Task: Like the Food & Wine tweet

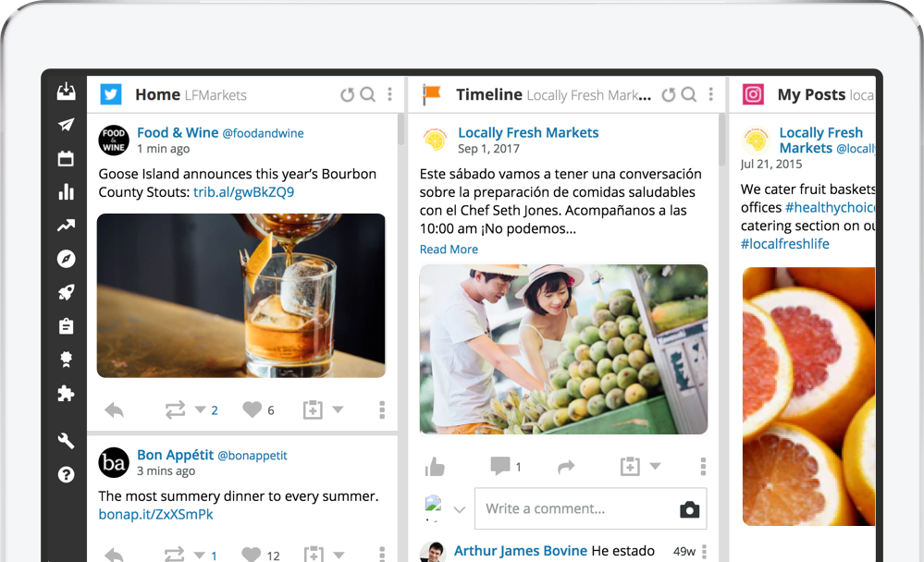Action: tap(253, 409)
